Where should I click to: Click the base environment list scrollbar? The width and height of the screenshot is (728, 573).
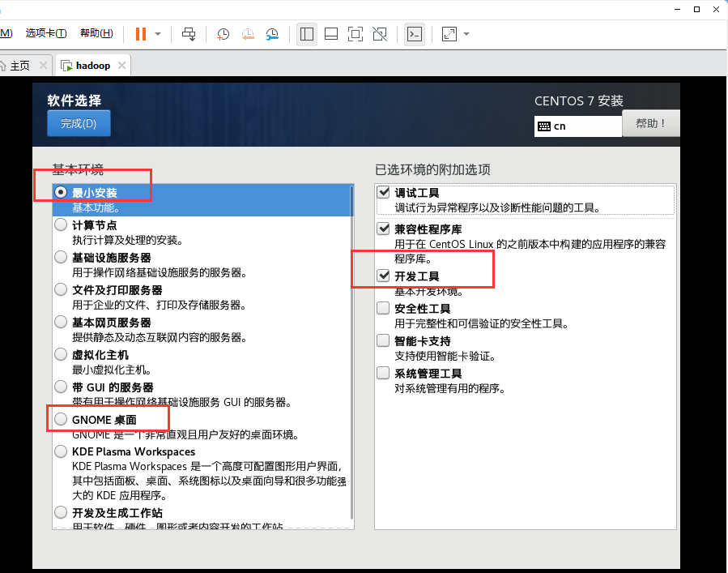coord(351,353)
